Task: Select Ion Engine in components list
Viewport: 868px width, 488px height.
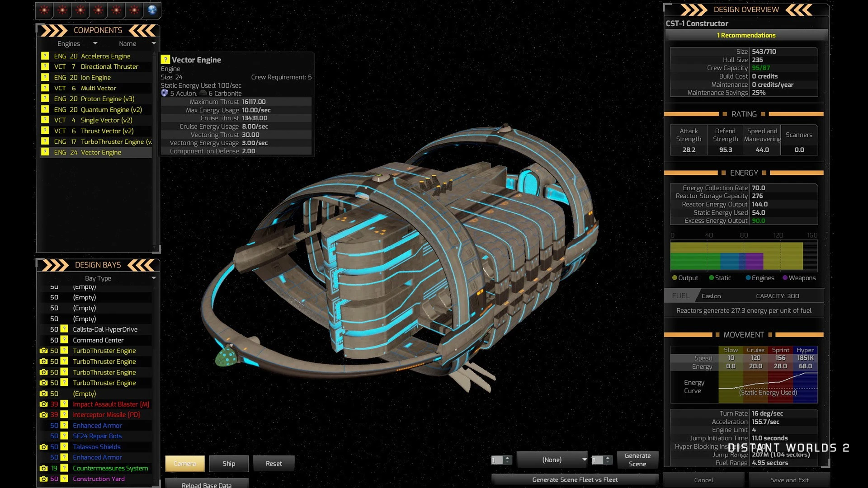Action: click(x=95, y=78)
